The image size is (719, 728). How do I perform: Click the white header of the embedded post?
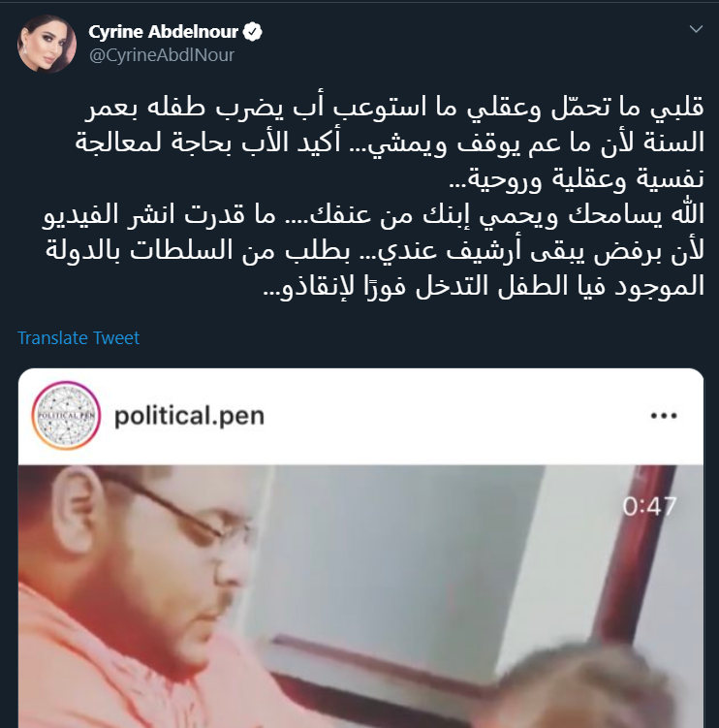(x=360, y=417)
